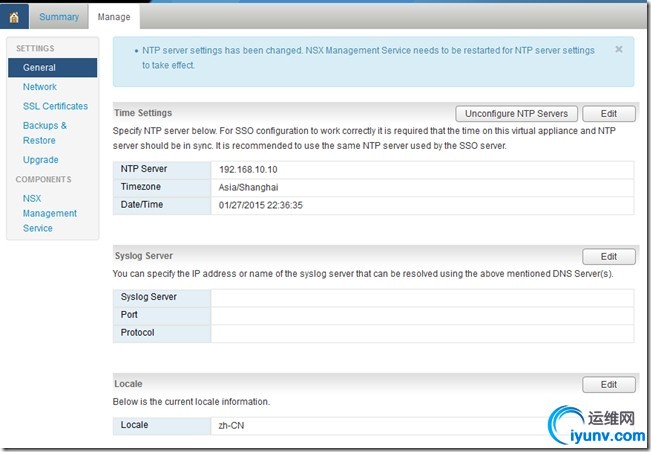Viewport: 651px width, 452px height.
Task: Click the COMPONENTS sidebar heading
Action: pos(44,179)
